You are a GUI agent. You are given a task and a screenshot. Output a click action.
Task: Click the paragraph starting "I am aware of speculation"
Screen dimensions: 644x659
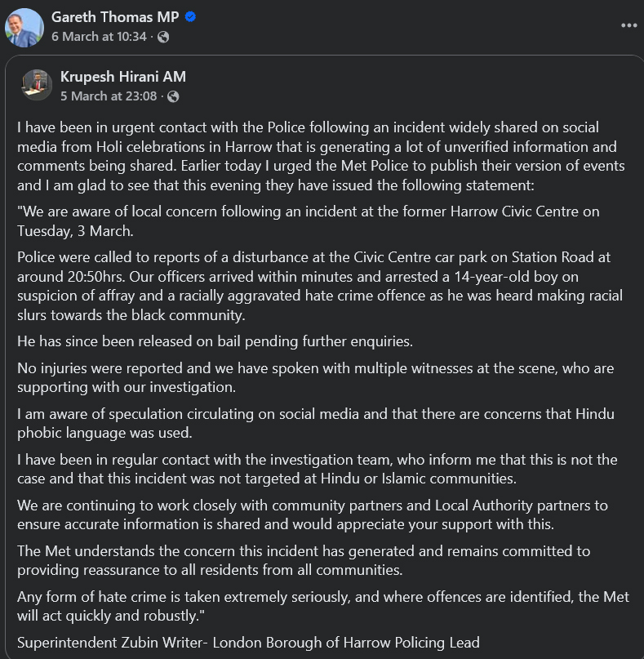315,423
